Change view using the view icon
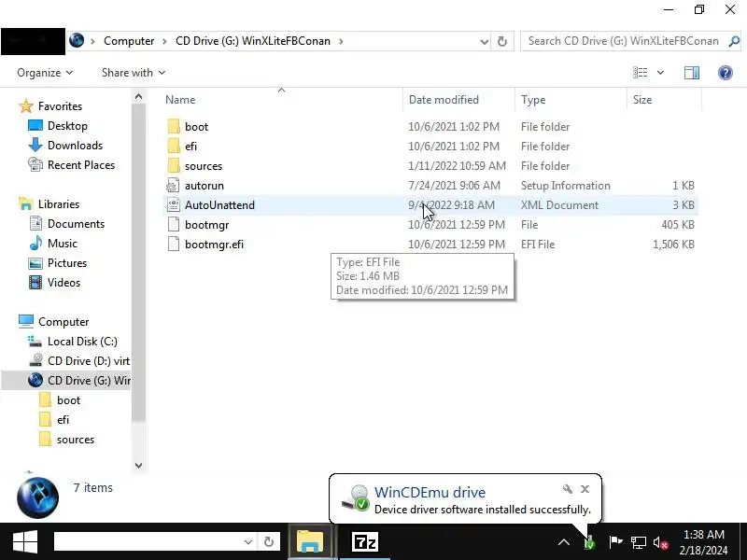This screenshot has height=560, width=747. pyautogui.click(x=641, y=73)
